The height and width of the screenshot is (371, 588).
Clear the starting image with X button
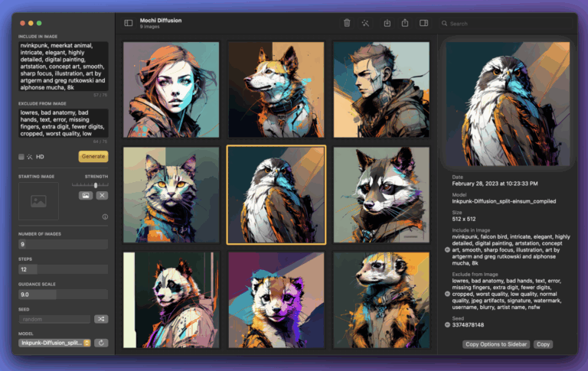[x=102, y=195]
